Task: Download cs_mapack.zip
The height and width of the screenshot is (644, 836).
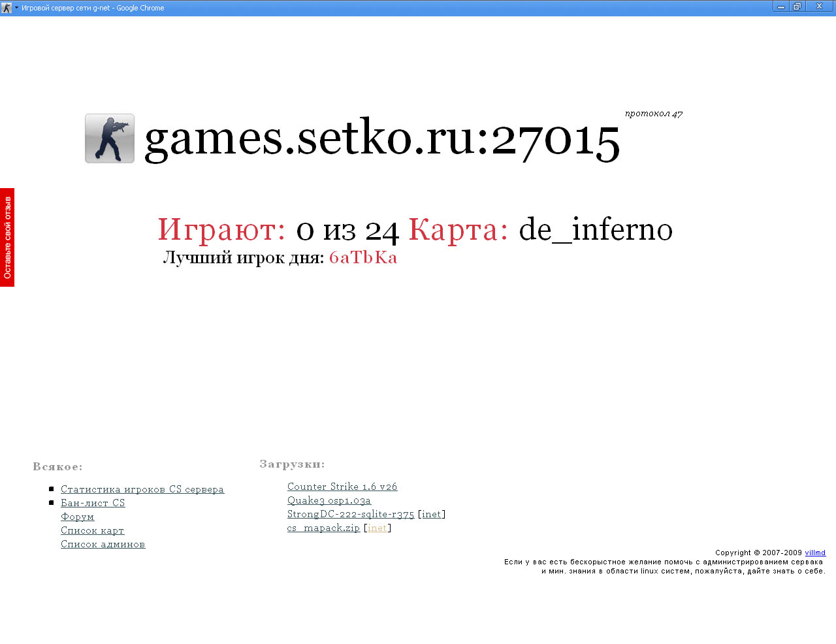Action: coord(323,527)
